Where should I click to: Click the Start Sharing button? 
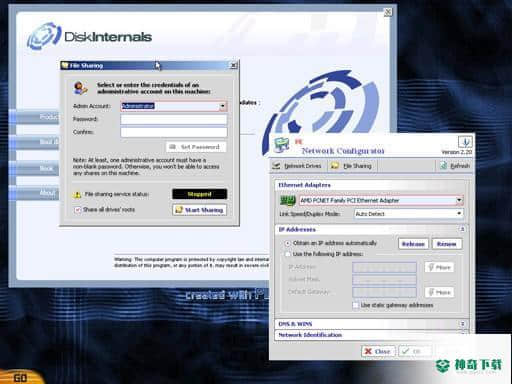200,210
